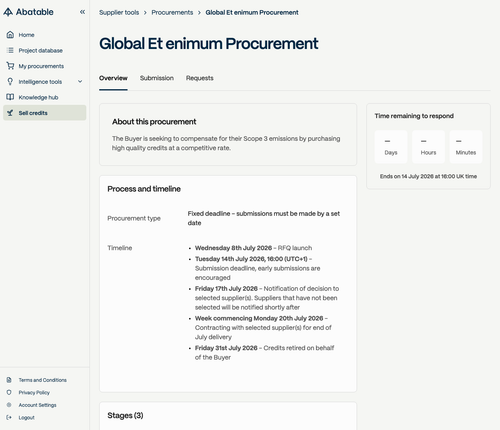This screenshot has height=430, width=500.
Task: Open Project database list icon
Action: click(x=10, y=50)
